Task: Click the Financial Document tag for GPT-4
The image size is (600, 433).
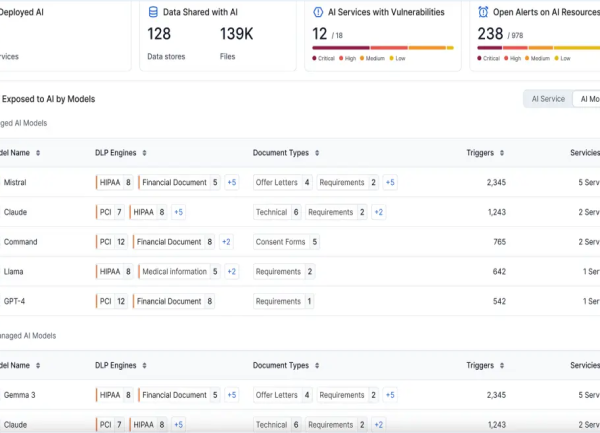Action: click(x=174, y=301)
